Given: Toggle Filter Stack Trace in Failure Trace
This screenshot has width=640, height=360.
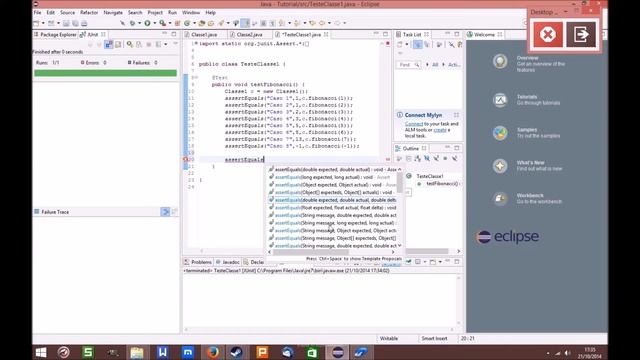Looking at the screenshot, I should 165,212.
